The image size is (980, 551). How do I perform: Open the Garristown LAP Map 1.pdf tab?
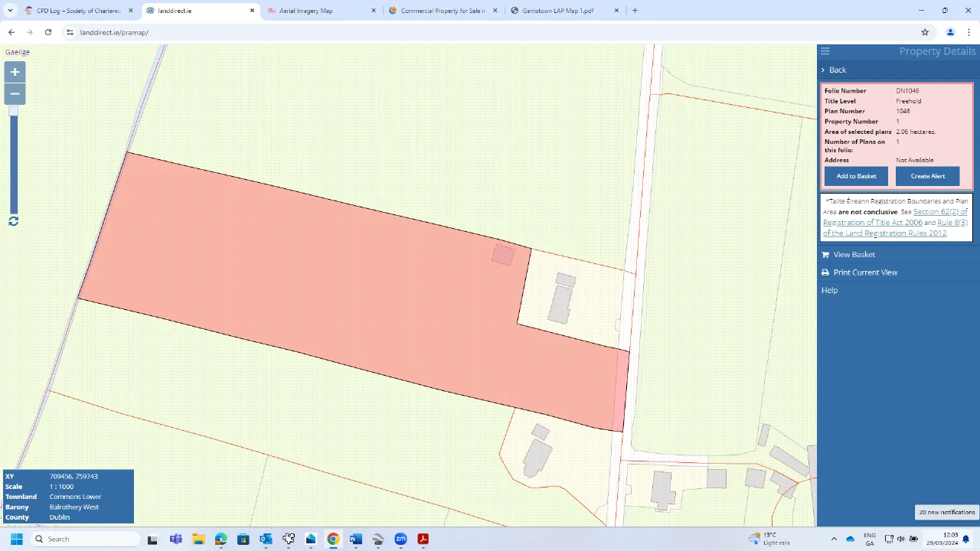click(559, 10)
